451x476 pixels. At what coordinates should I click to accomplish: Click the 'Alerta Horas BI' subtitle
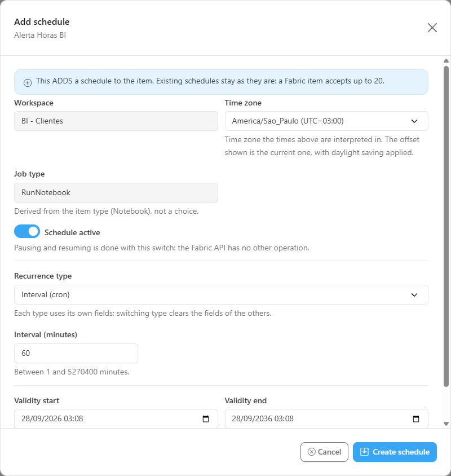coord(40,35)
